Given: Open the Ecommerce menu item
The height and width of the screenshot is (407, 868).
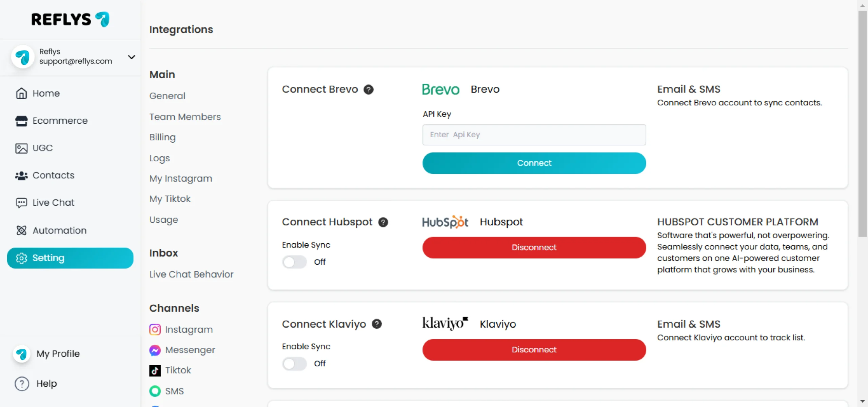Looking at the screenshot, I should (70, 121).
